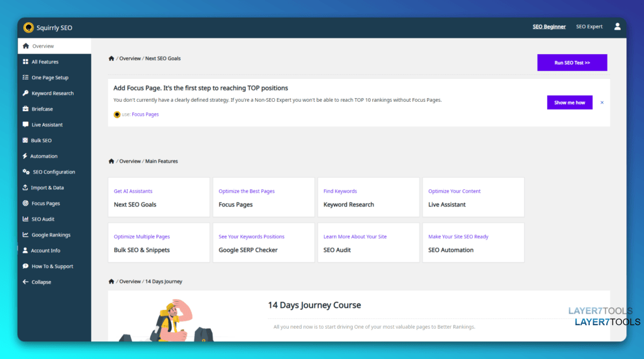
Task: Open the Bulk SEO & Snippets card
Action: pyautogui.click(x=159, y=243)
